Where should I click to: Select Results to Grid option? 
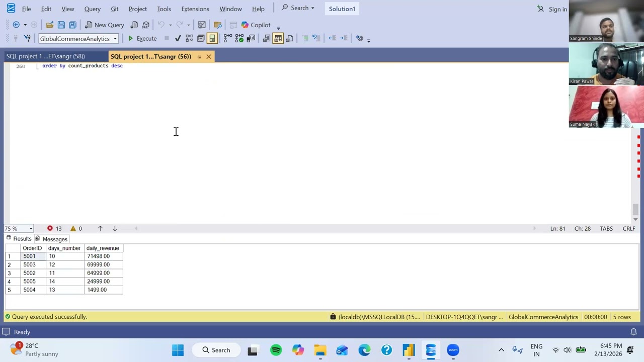pyautogui.click(x=278, y=38)
